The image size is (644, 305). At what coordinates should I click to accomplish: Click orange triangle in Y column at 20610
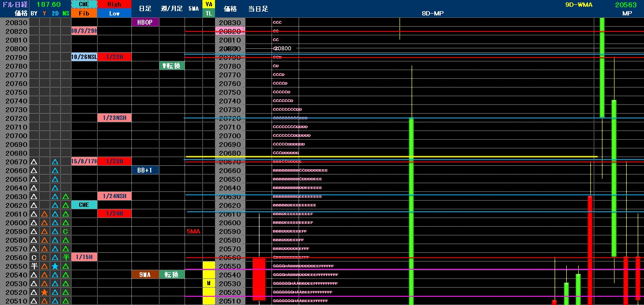click(x=44, y=214)
